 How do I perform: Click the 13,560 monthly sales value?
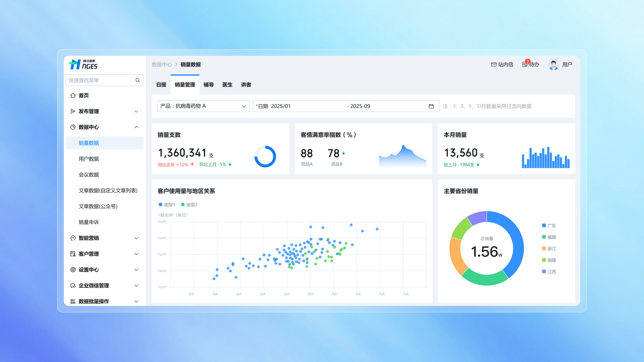coord(461,153)
